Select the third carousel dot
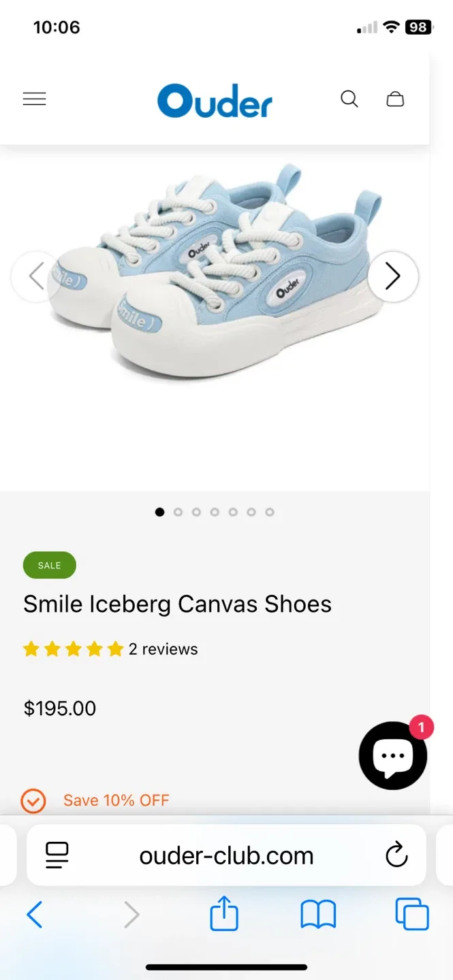This screenshot has height=980, width=453. coord(196,512)
